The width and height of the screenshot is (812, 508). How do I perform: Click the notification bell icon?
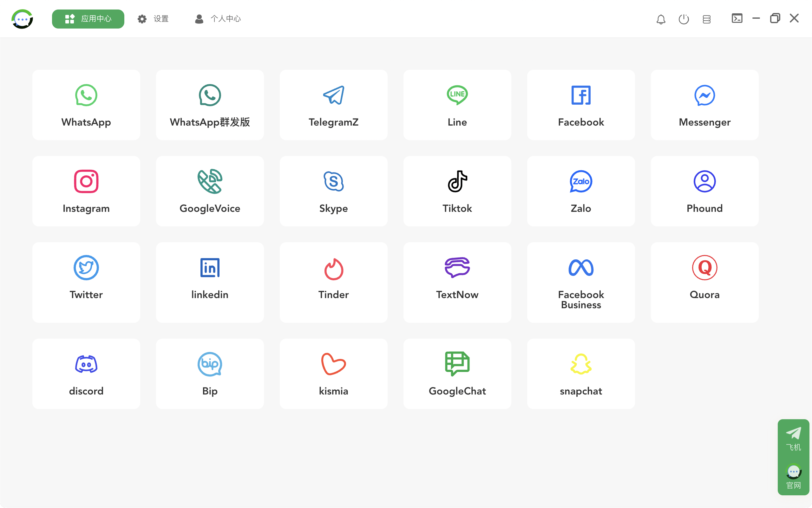(x=661, y=19)
